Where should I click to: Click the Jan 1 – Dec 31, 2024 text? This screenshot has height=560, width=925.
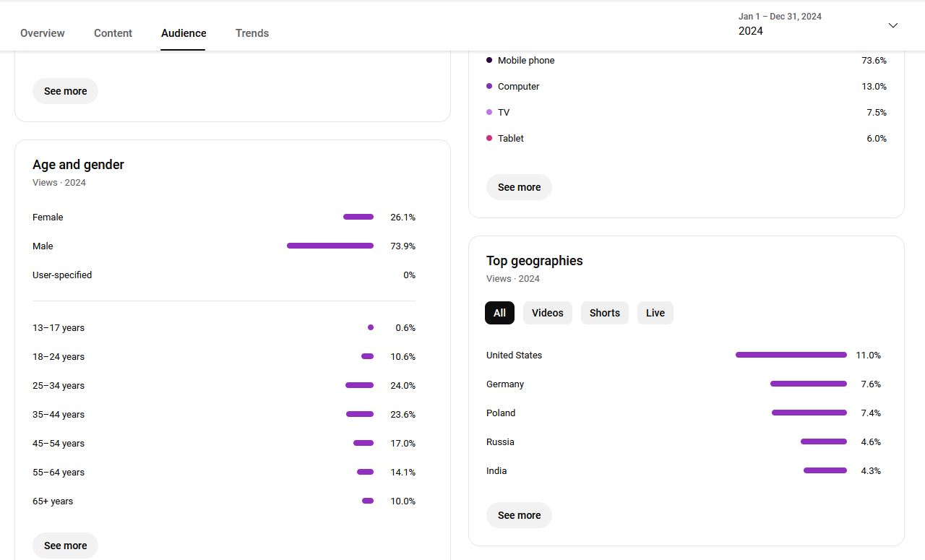pyautogui.click(x=780, y=17)
